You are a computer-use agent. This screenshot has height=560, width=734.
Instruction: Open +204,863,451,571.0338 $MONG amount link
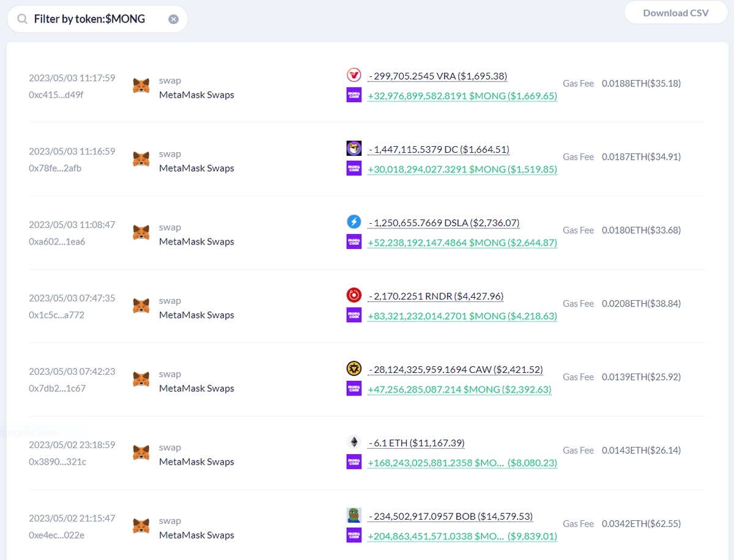(462, 536)
